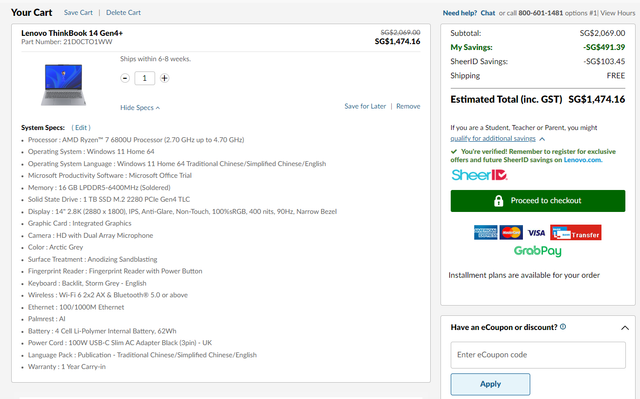Click the Display 14" 2.8K spec line
The image size is (640, 399).
coord(182,211)
